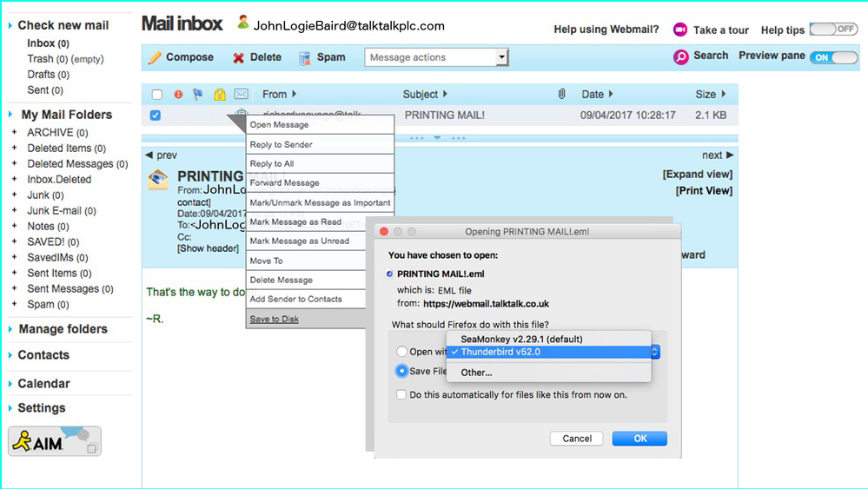This screenshot has height=489, width=868.
Task: Click the padlock column header icon
Action: [220, 95]
